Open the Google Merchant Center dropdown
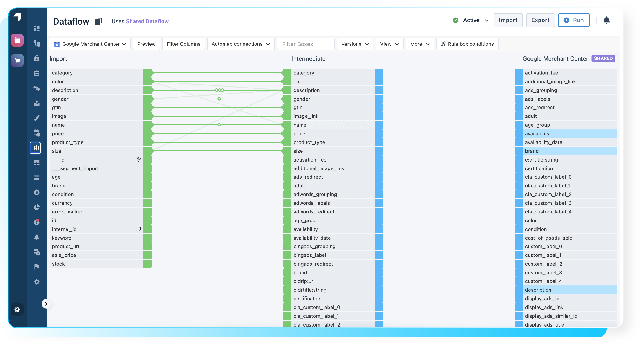Screen dimensions: 644x348 pyautogui.click(x=90, y=44)
